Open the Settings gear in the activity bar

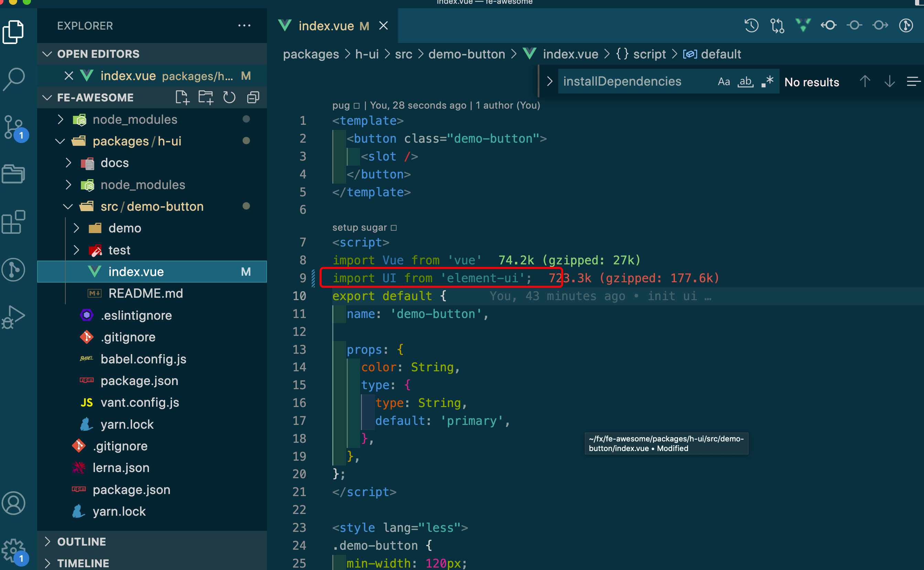click(13, 550)
